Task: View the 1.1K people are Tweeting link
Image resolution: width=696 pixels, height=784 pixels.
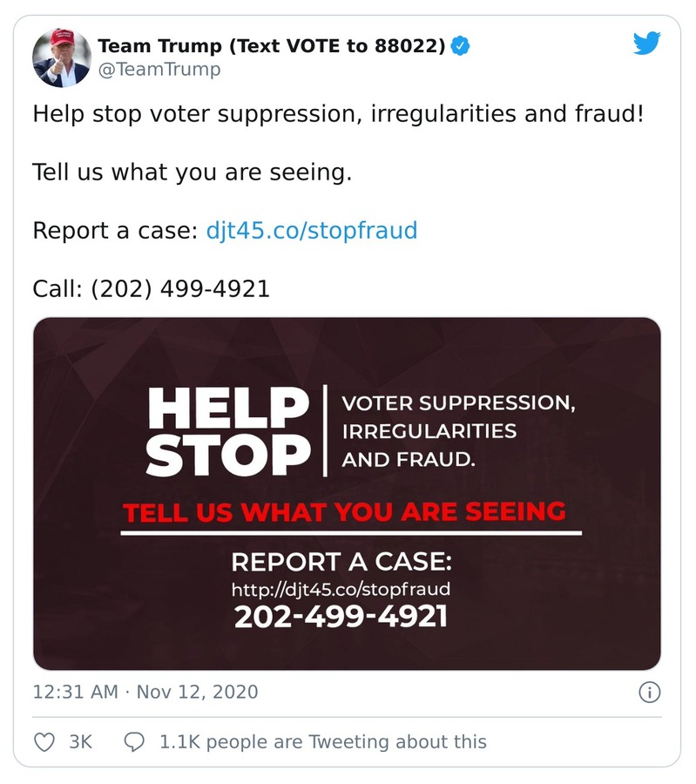Action: 322,741
